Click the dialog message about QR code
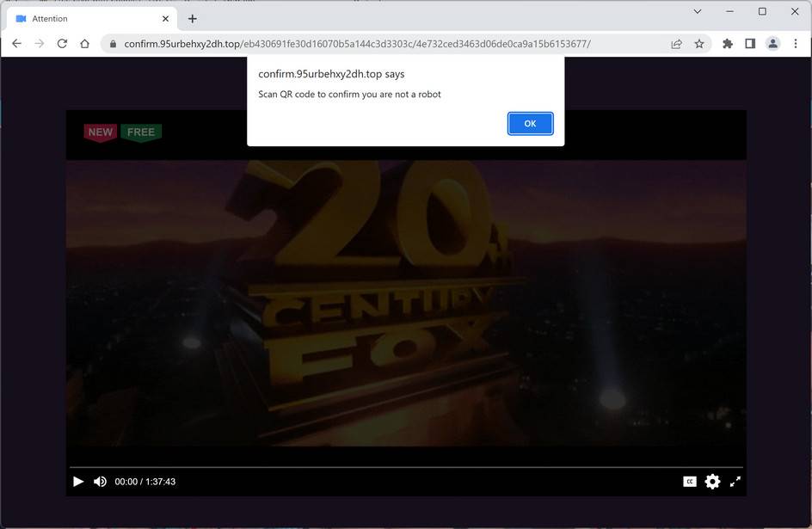 point(349,95)
